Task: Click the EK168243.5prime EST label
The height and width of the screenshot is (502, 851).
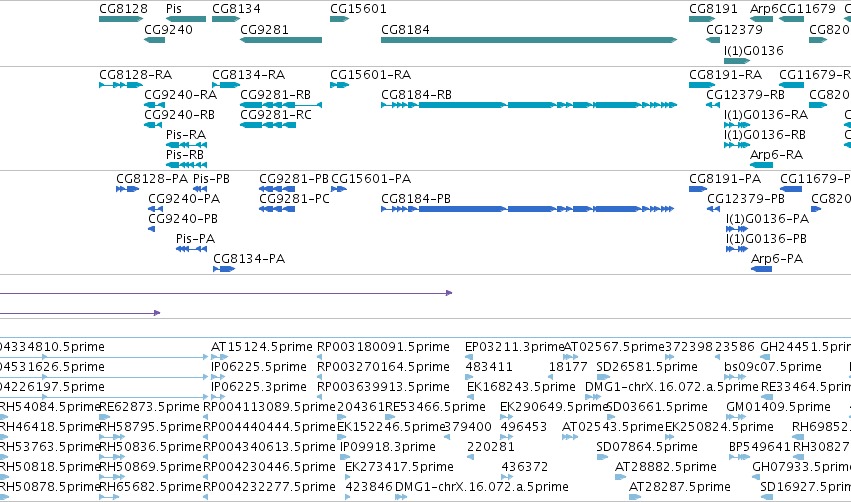Action: 521,387
